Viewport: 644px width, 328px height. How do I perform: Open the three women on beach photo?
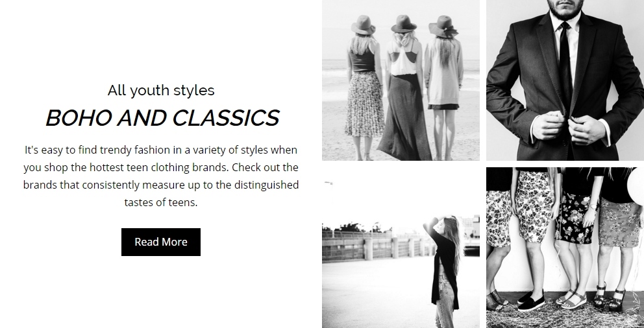(401, 80)
